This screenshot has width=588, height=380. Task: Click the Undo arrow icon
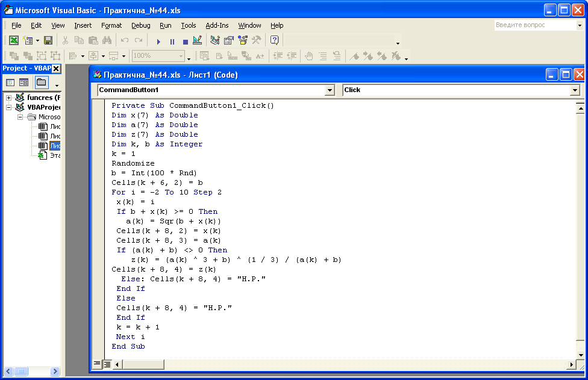pos(125,40)
